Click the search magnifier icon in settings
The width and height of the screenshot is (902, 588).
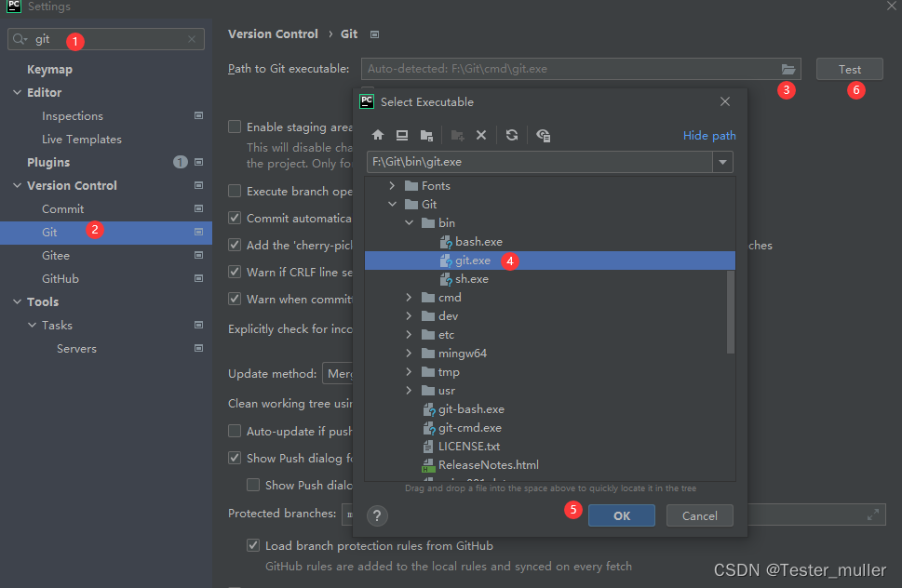click(x=20, y=39)
